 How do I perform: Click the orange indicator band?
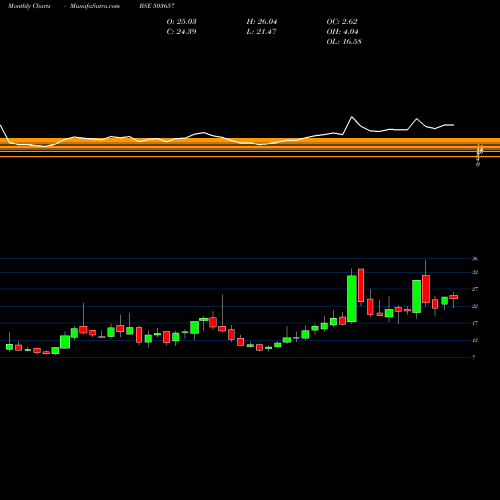point(250,147)
